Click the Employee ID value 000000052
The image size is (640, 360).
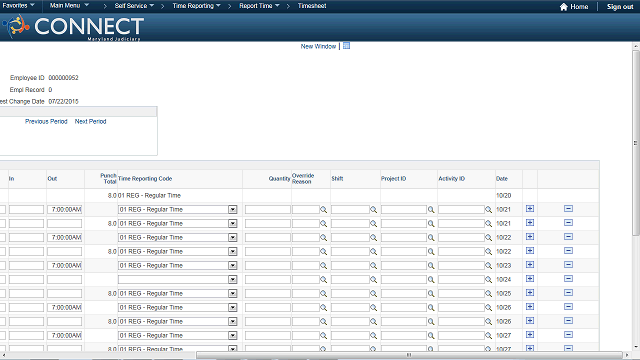click(63, 78)
